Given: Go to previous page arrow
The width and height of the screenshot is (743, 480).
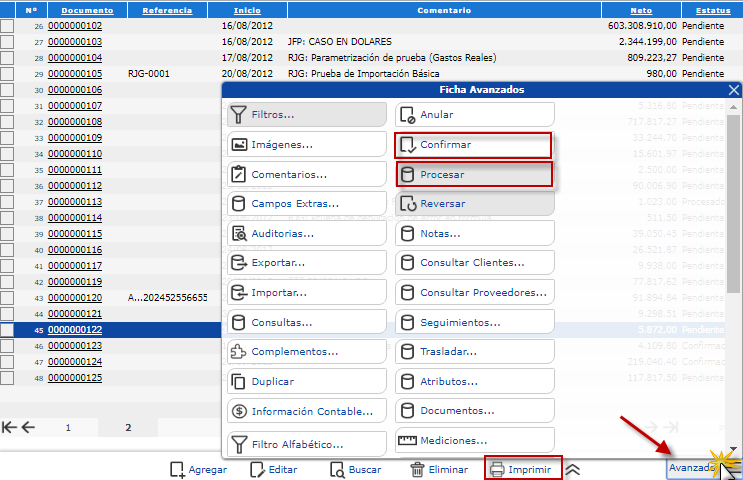Looking at the screenshot, I should (x=28, y=427).
